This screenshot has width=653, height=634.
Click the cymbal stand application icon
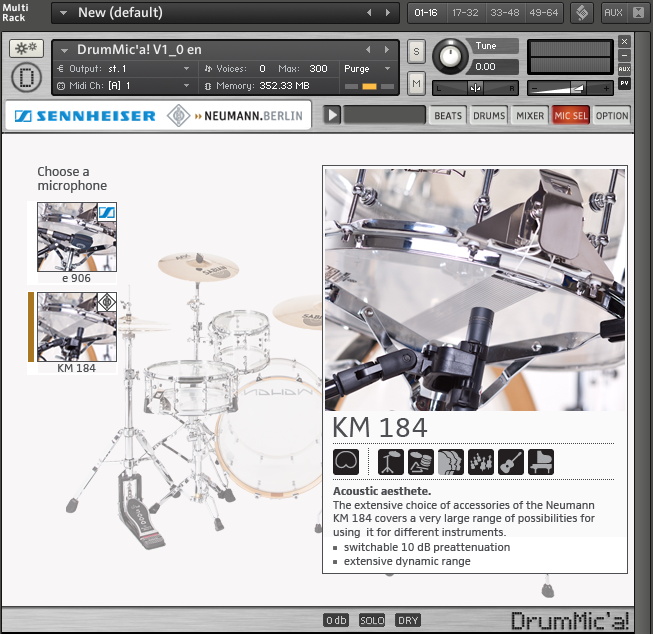click(x=391, y=462)
